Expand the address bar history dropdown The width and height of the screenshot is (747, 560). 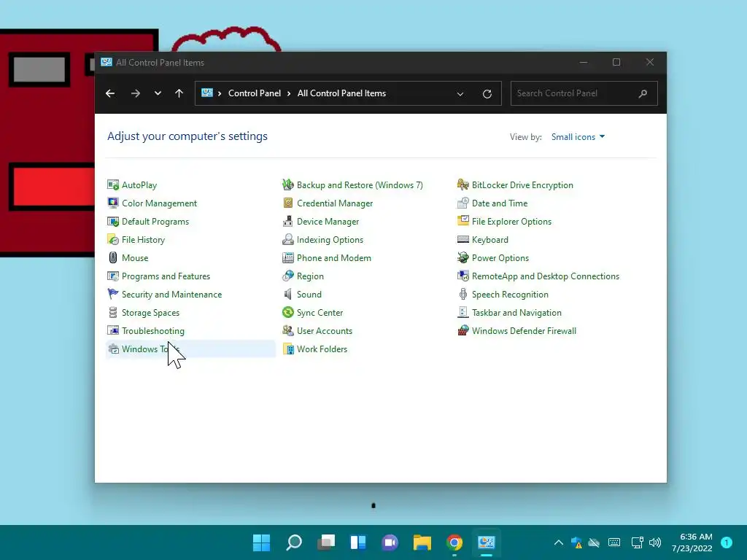(460, 94)
